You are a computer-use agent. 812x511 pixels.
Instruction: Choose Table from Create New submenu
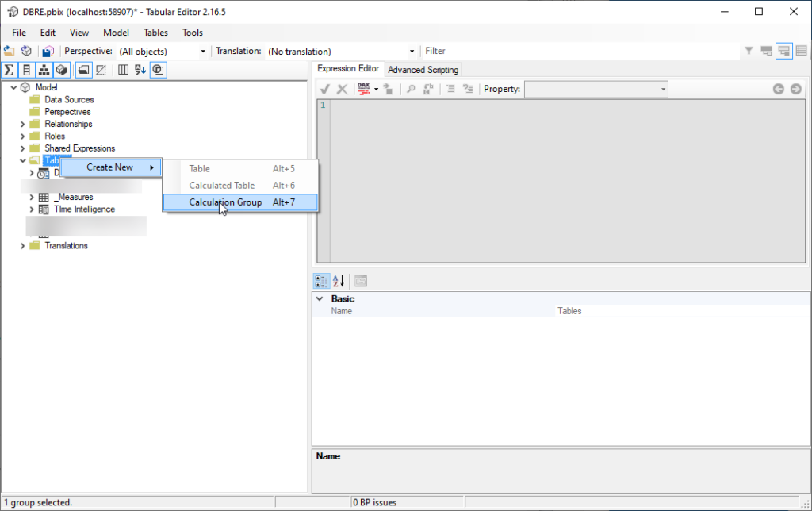[x=240, y=168]
